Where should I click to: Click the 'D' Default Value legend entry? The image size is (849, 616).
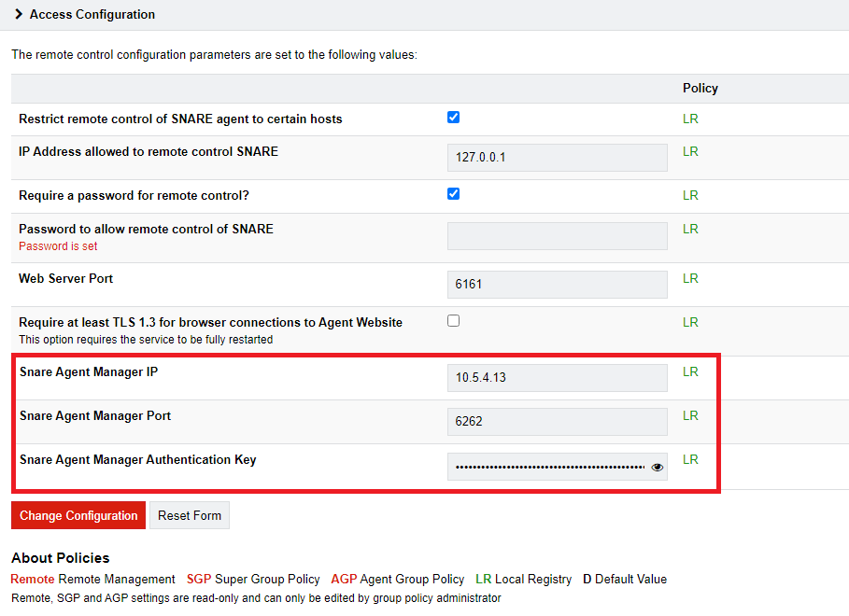tap(625, 580)
